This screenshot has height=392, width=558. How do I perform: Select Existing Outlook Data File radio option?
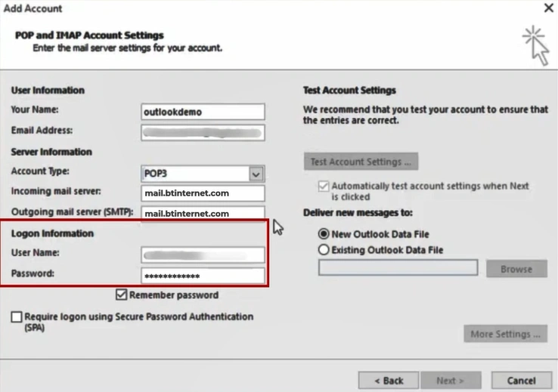click(x=324, y=249)
